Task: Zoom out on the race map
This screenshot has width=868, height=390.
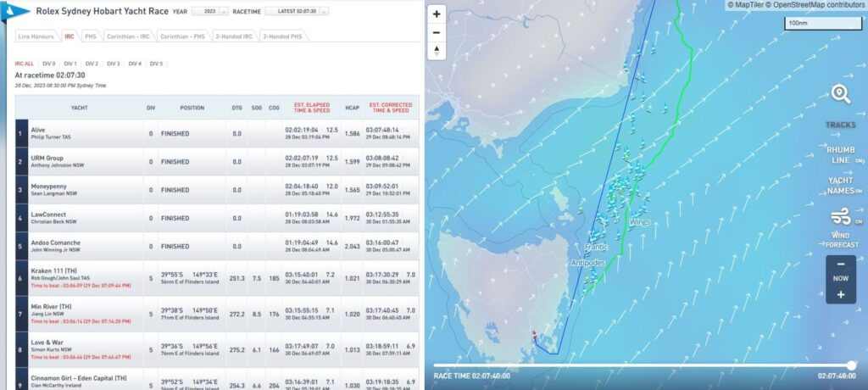Action: (x=437, y=32)
